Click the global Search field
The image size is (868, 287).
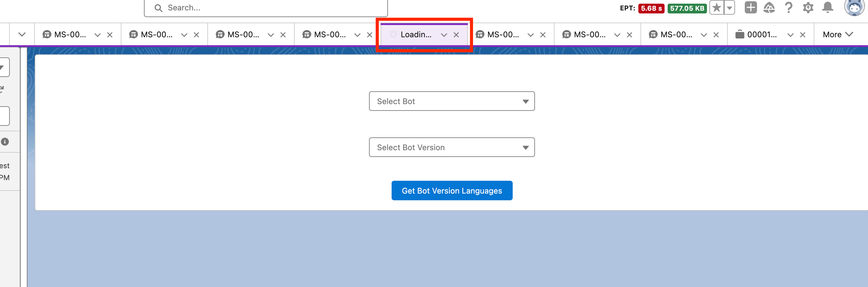tap(266, 8)
